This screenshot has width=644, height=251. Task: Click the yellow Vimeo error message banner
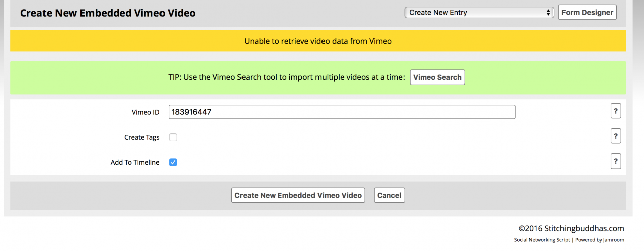318,41
